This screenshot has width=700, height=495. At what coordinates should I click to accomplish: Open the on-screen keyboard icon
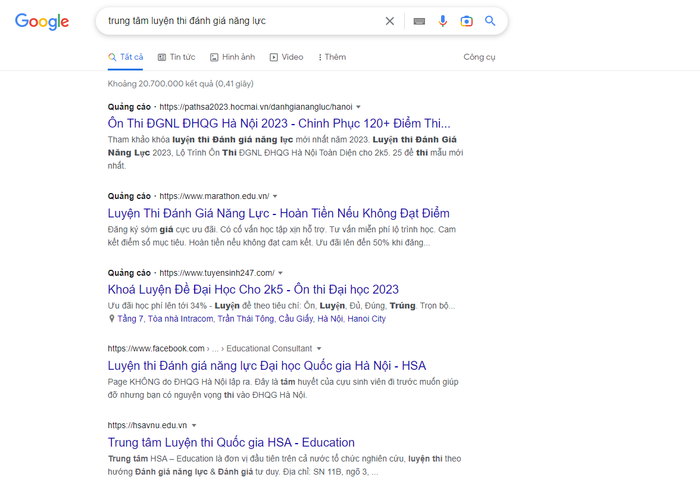click(418, 21)
